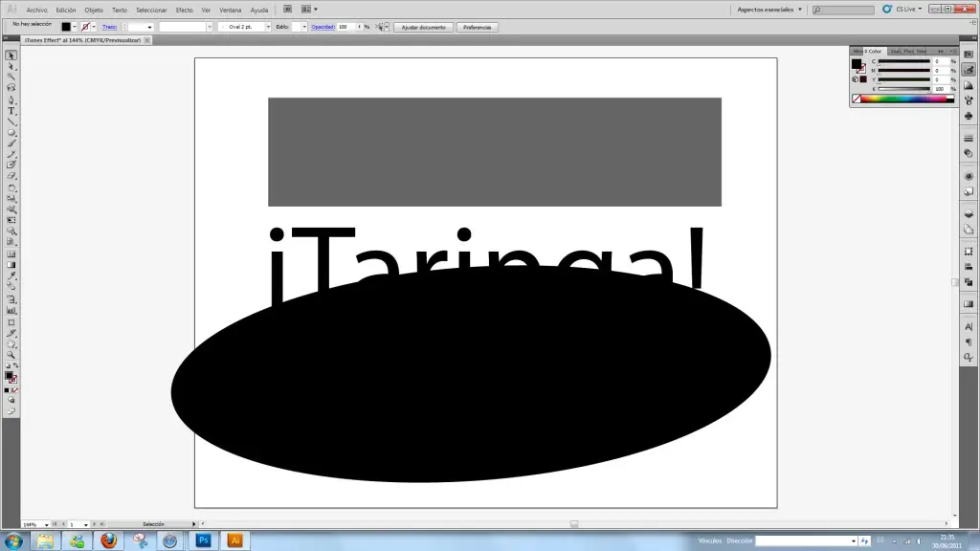Collapse Color panel with double-arrow button
Image resolution: width=980 pixels, height=551 pixels.
941,52
